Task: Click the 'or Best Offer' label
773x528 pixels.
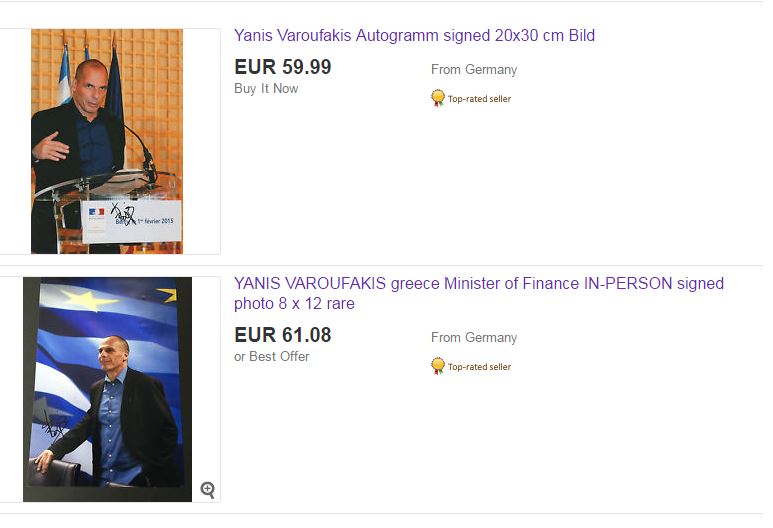Action: (x=271, y=357)
